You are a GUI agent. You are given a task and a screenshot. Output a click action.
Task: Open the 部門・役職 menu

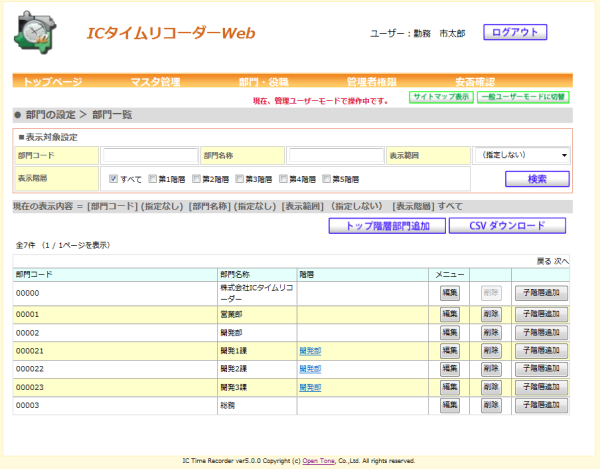coord(264,81)
